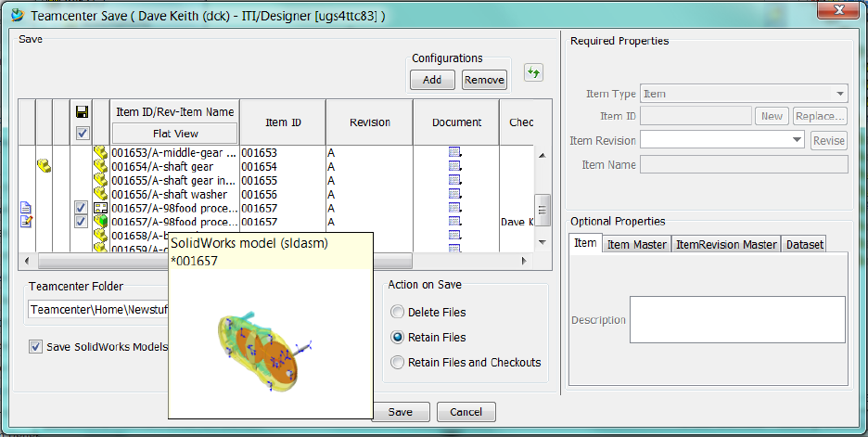Click Document icon in row 001653

click(x=455, y=152)
